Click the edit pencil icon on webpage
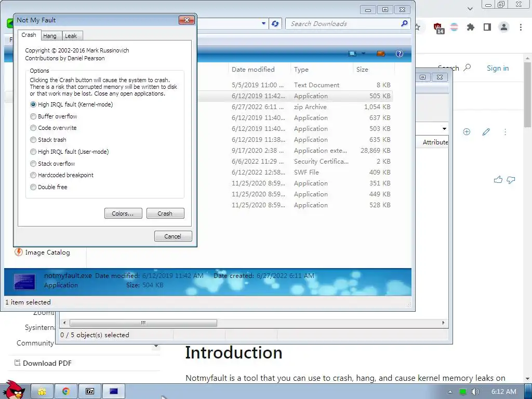Screen dimensions: 532x399 pos(486,132)
